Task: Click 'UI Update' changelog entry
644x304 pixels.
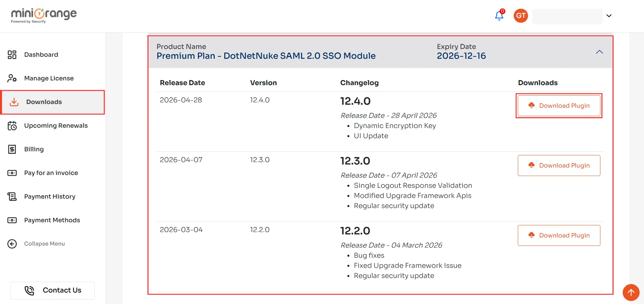Action: point(371,136)
